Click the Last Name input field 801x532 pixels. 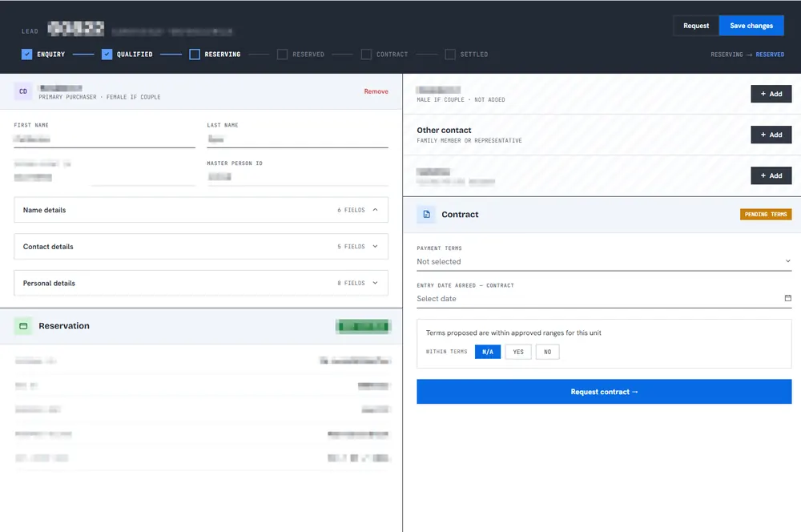(x=297, y=139)
